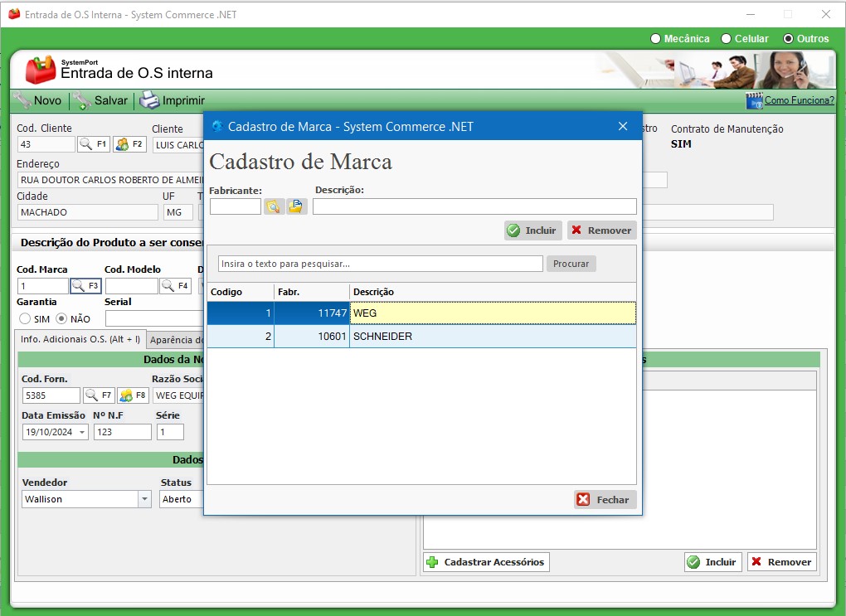Viewport: 846px width, 616px height.
Task: Click Fechar in the Cadastro de Marca dialog
Action: [x=605, y=500]
